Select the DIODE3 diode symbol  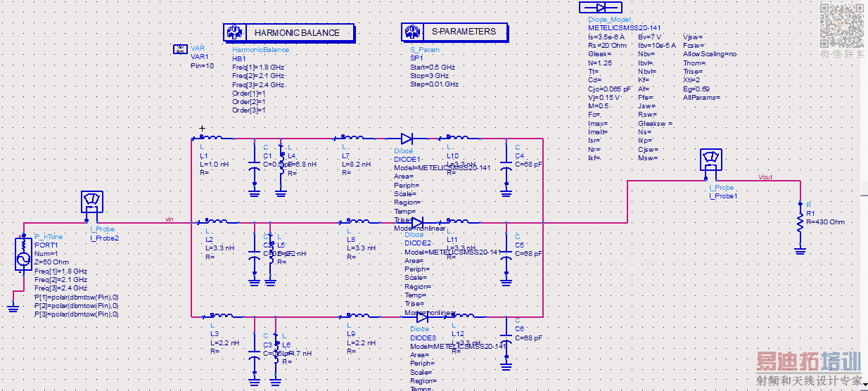tap(421, 317)
